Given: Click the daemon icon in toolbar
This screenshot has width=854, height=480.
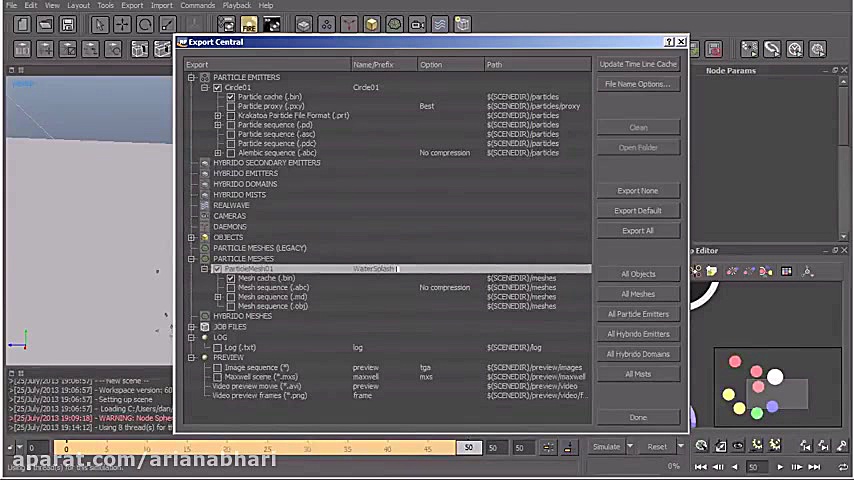Looking at the screenshot, I should click(349, 25).
